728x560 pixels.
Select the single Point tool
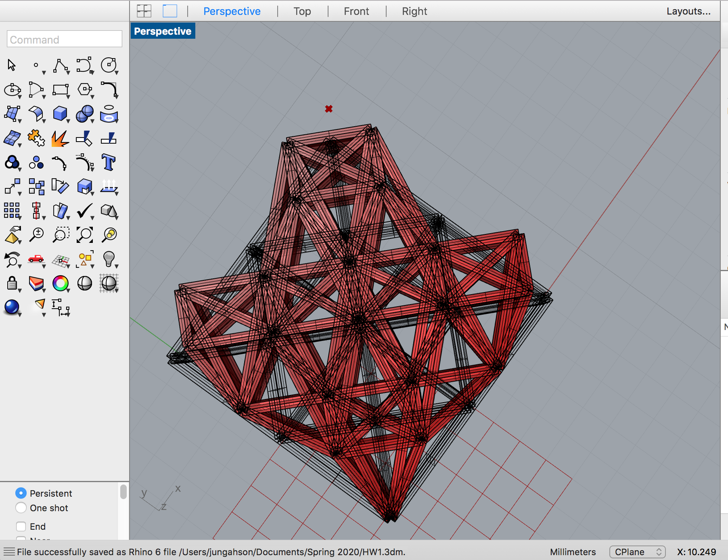point(36,65)
